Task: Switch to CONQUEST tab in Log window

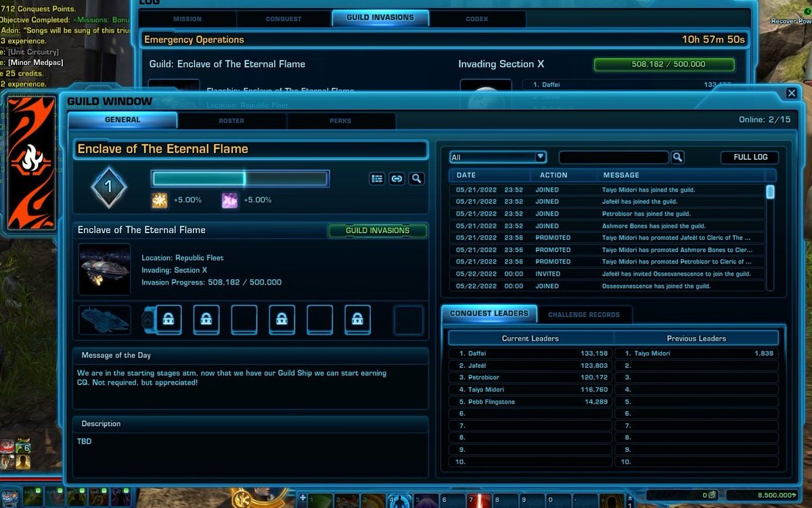Action: click(x=284, y=19)
